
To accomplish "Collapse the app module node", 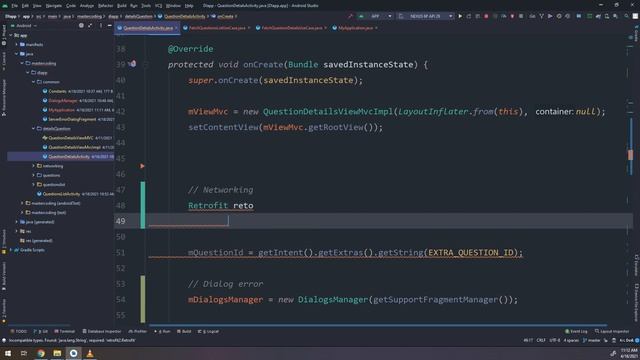I will [11, 35].
